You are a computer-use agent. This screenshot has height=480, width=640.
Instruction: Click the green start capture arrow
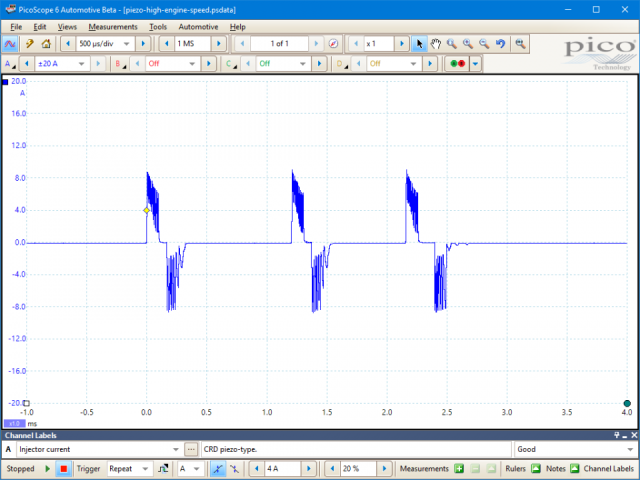47,468
